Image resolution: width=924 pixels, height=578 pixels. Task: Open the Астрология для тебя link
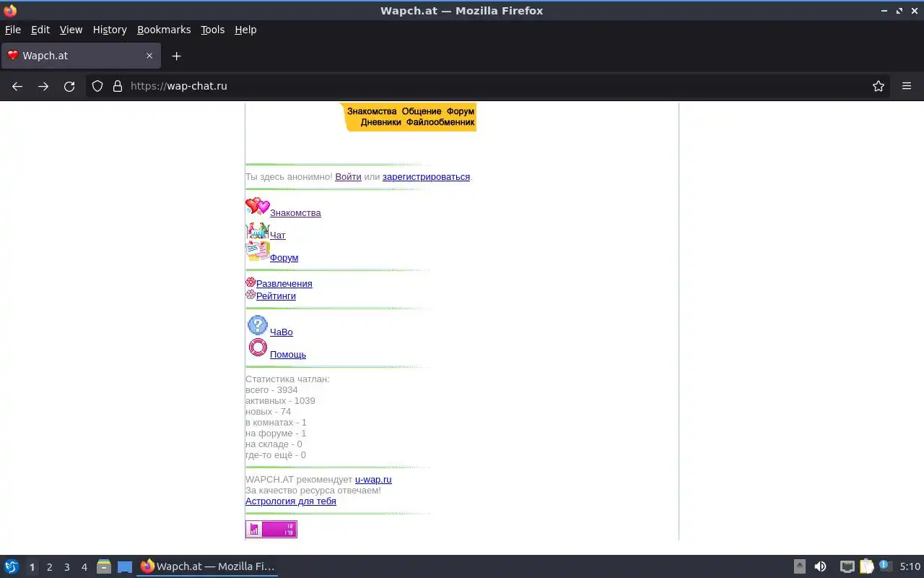point(291,501)
